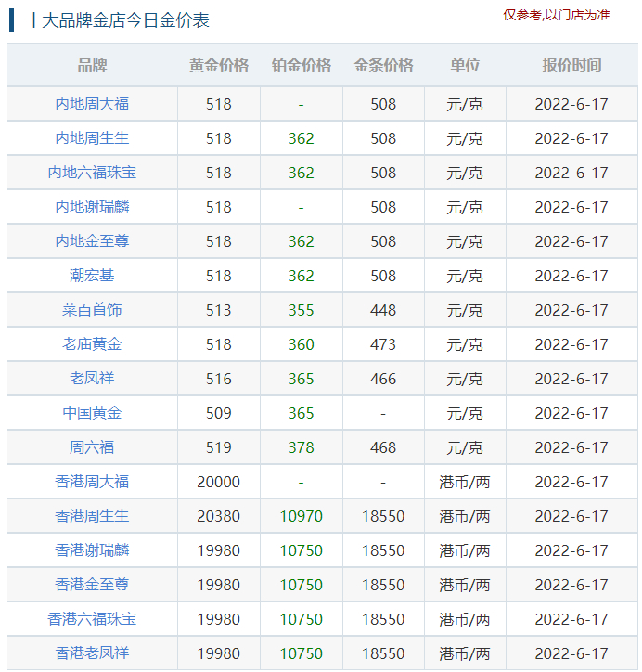Open the 内地周大福 brand link
The height and width of the screenshot is (672, 642).
[92, 104]
